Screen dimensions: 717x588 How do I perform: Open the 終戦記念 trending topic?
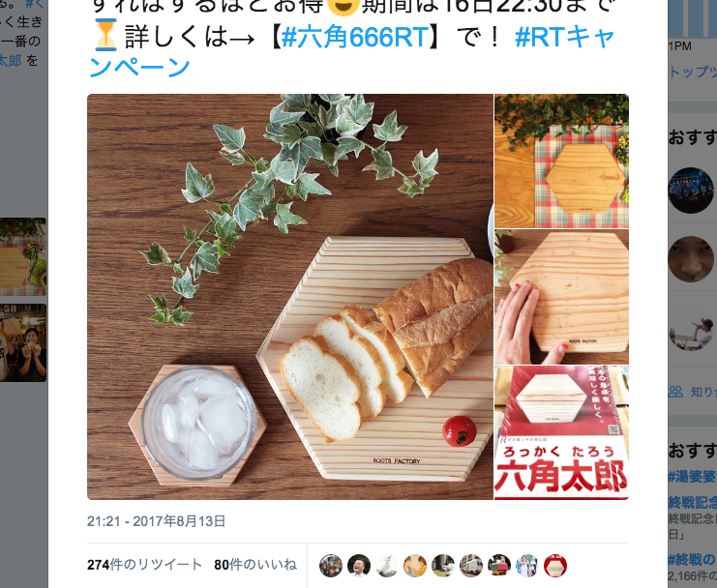point(692,502)
